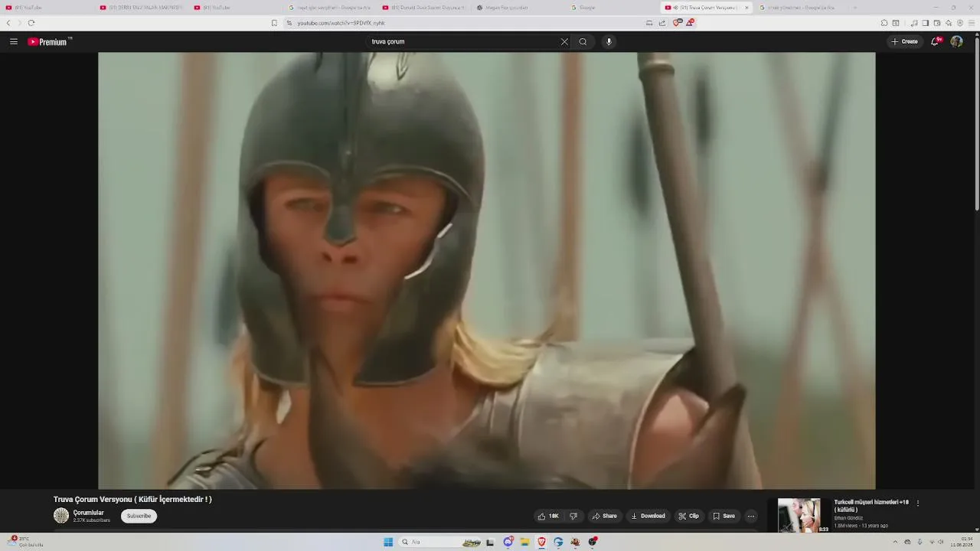This screenshot has width=980, height=551.
Task: Open taskbar volume icon
Action: (941, 542)
